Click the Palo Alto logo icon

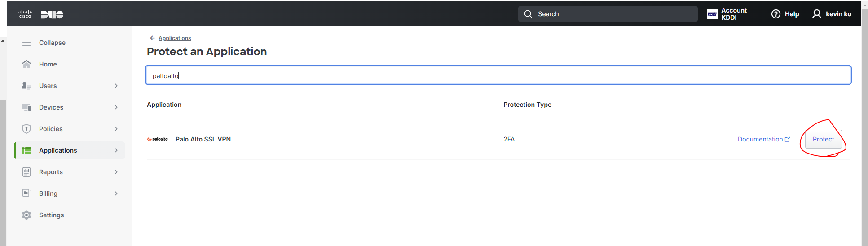coord(158,139)
